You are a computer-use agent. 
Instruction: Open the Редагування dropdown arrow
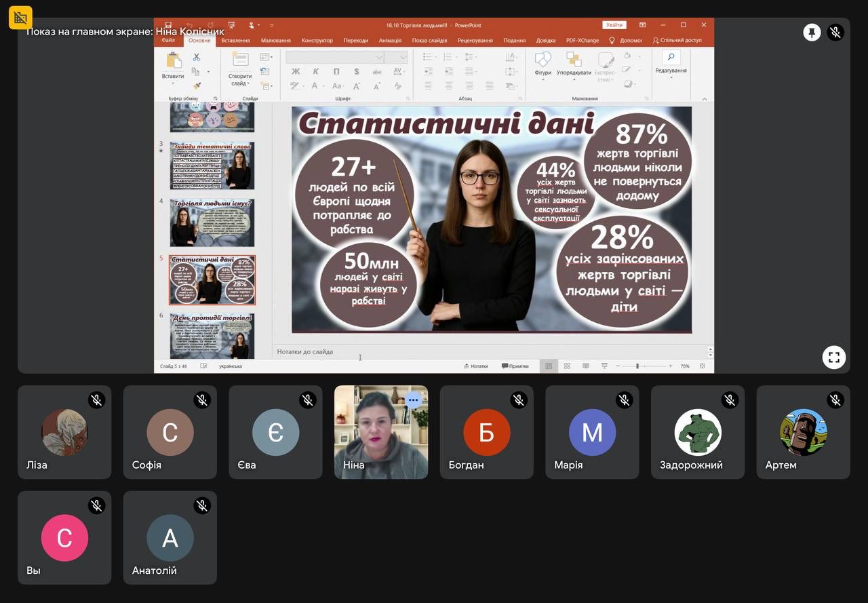pyautogui.click(x=671, y=76)
